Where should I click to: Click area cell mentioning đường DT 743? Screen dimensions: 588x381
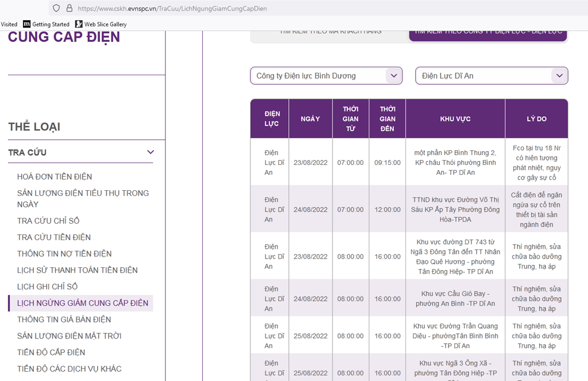coord(455,257)
